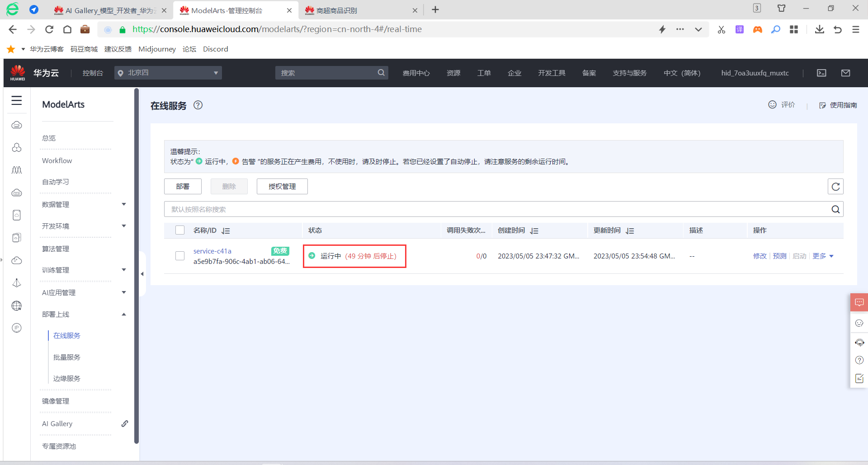Click the floating help question icon
Image resolution: width=868 pixels, height=465 pixels.
coord(859,360)
